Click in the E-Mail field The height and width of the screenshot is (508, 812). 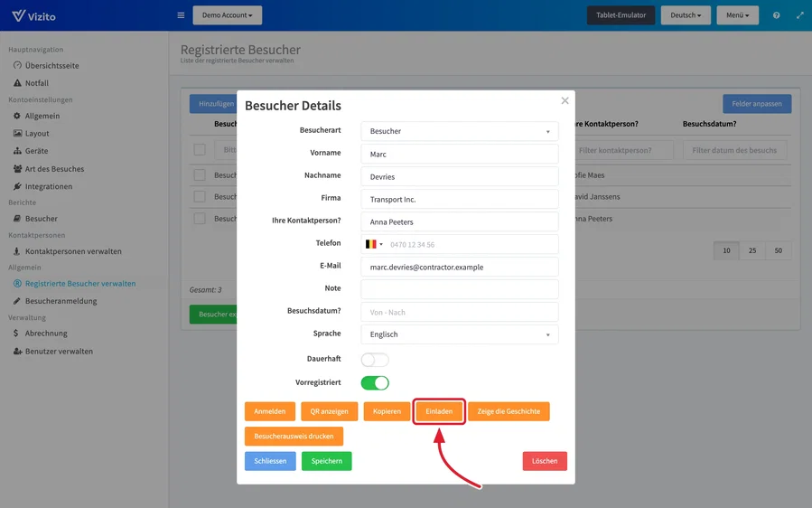coord(460,267)
